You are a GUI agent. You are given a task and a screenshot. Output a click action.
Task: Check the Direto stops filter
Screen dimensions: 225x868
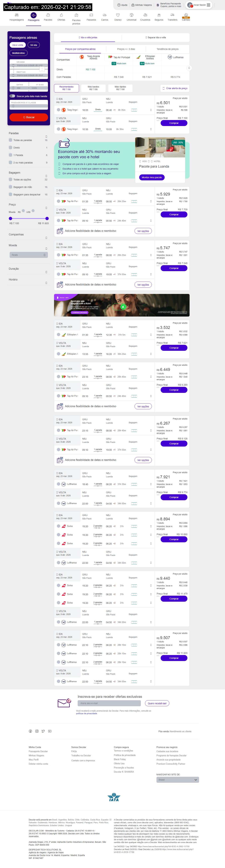pos(10,148)
